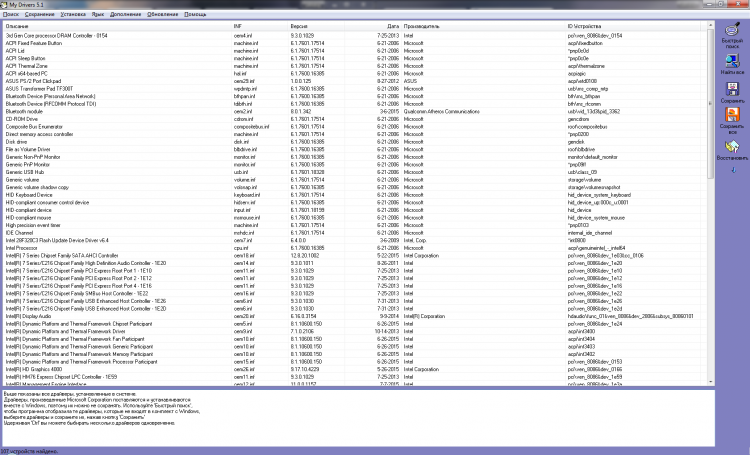Select the Intel(R) HD Graphics 4000 row
The width and height of the screenshot is (750, 455).
tap(354, 369)
